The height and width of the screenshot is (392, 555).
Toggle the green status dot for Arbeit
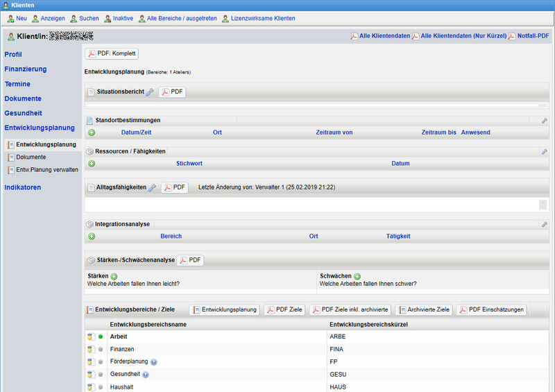coord(101,337)
